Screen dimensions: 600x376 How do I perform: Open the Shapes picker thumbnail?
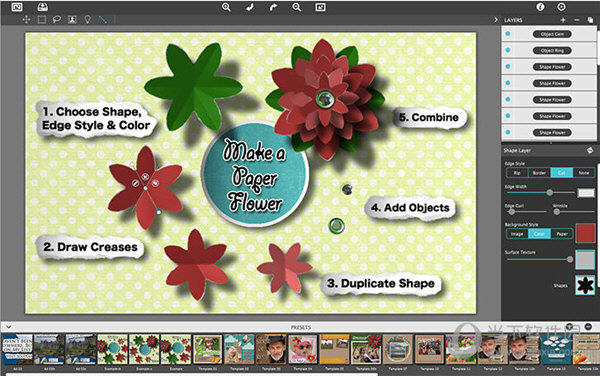click(x=585, y=285)
